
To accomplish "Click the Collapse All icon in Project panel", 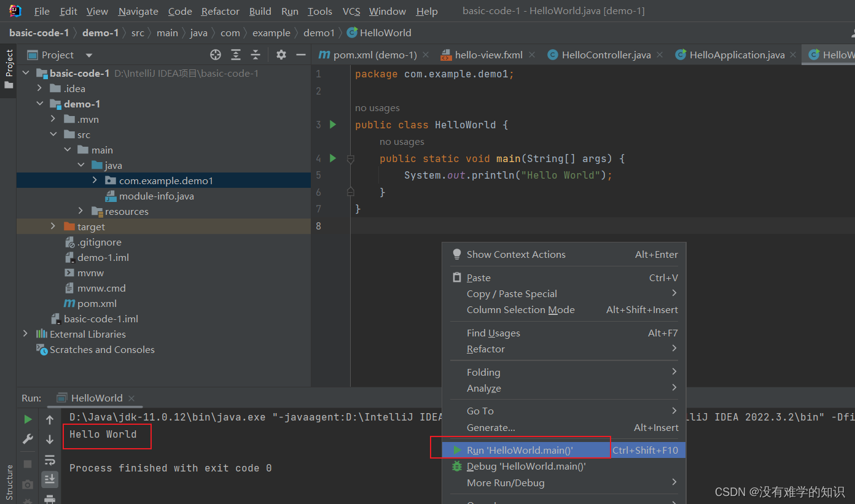I will pyautogui.click(x=256, y=55).
